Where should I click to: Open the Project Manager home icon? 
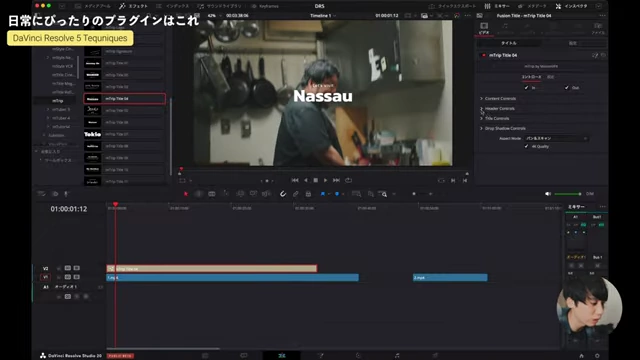click(x=582, y=356)
